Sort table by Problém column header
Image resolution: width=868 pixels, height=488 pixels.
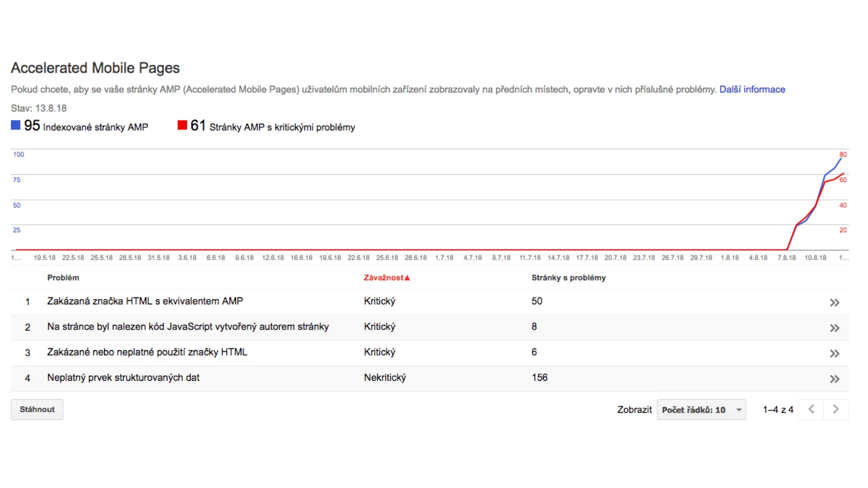coord(63,278)
